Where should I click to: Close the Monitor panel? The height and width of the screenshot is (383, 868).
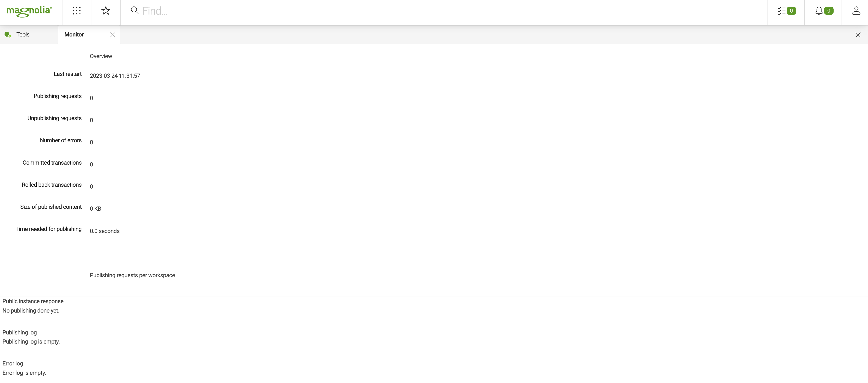113,34
